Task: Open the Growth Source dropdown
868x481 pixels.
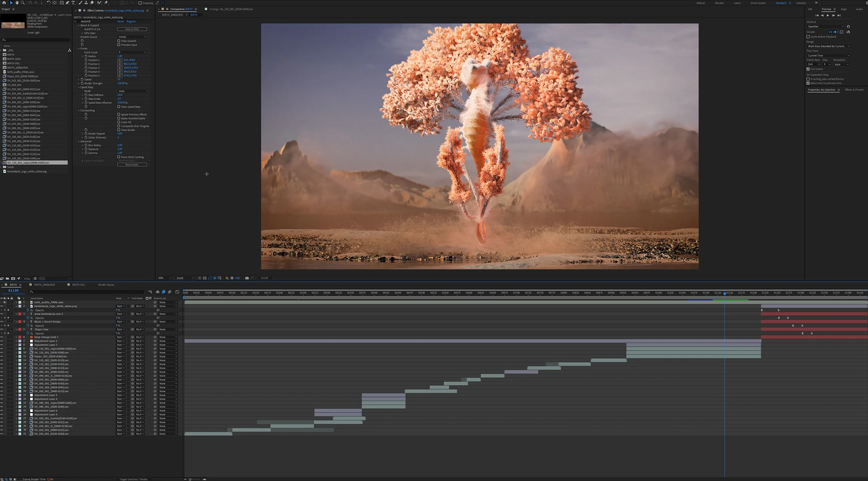Action: tap(132, 37)
